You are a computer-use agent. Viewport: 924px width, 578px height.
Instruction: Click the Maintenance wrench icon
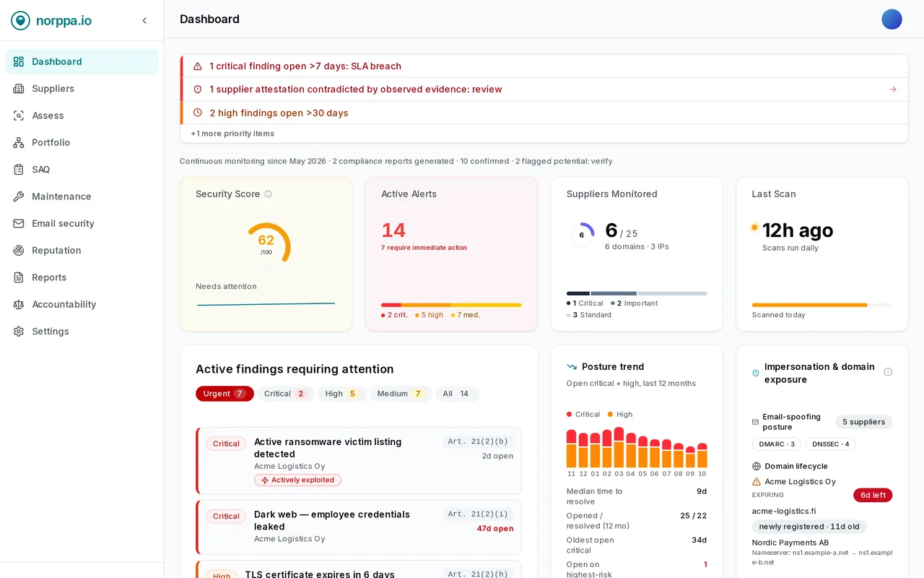(19, 197)
